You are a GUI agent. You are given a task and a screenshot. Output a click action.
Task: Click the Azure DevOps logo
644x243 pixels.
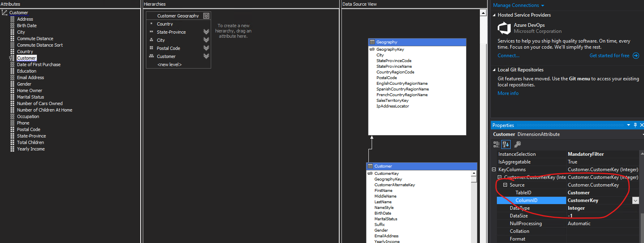click(x=504, y=28)
